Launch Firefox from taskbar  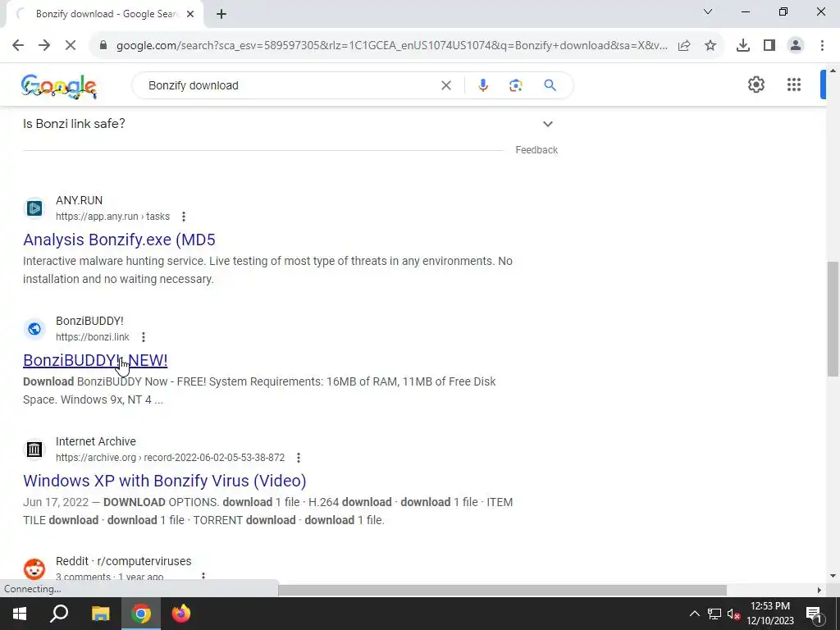tap(181, 614)
